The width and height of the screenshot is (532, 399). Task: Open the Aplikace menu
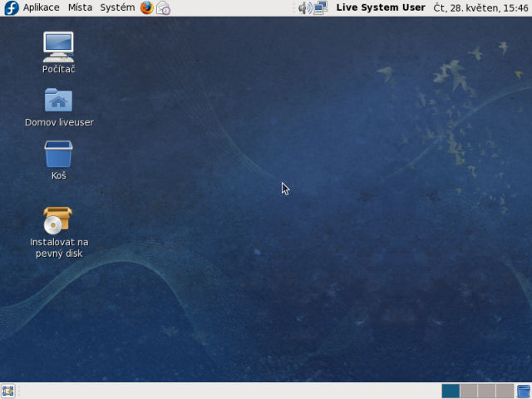(x=41, y=7)
